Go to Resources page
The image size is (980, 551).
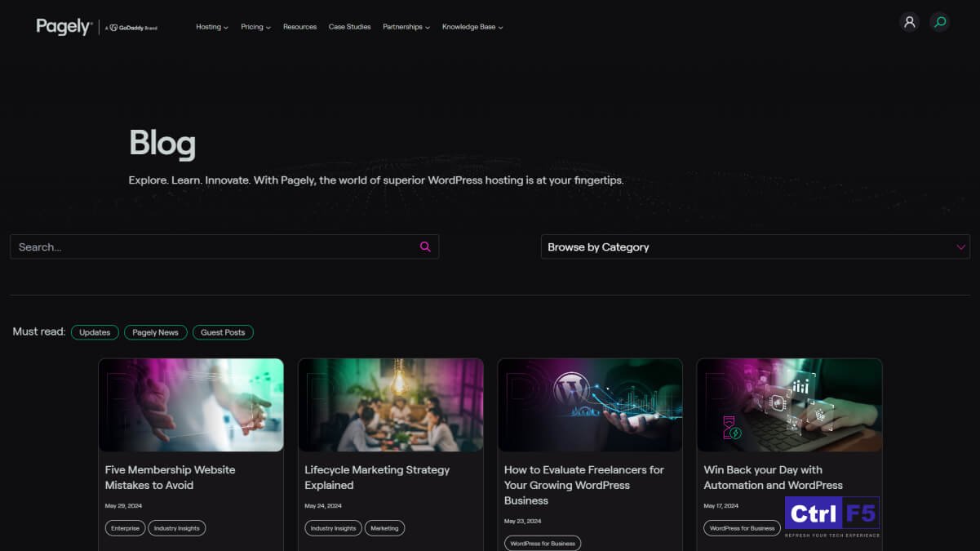pos(299,27)
